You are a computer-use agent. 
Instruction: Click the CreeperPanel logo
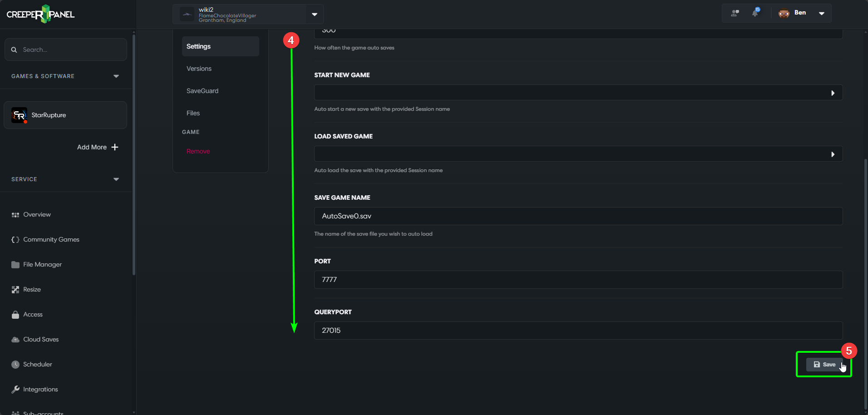point(40,14)
